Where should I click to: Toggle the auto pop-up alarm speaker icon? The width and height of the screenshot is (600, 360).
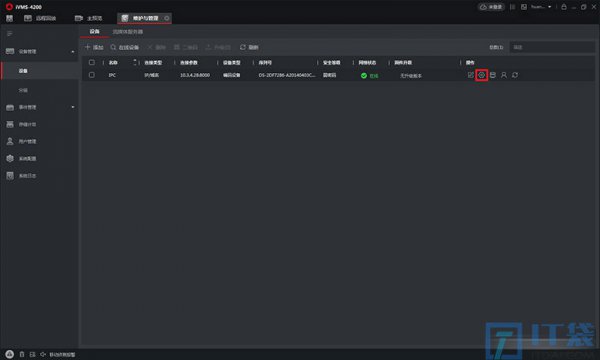[x=43, y=355]
